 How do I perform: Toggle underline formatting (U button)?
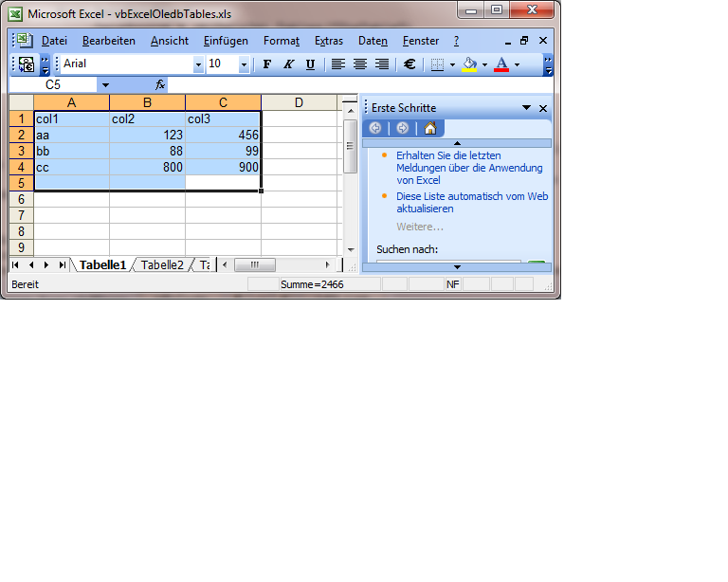310,64
